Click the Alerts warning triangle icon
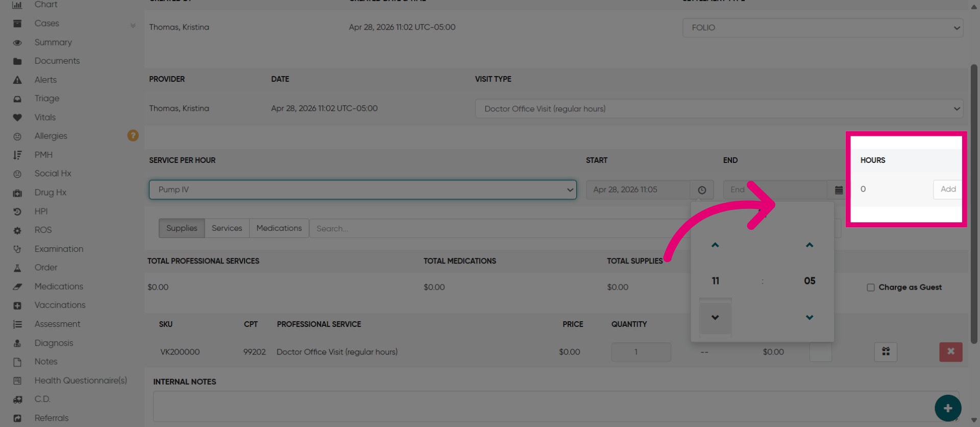 (17, 80)
